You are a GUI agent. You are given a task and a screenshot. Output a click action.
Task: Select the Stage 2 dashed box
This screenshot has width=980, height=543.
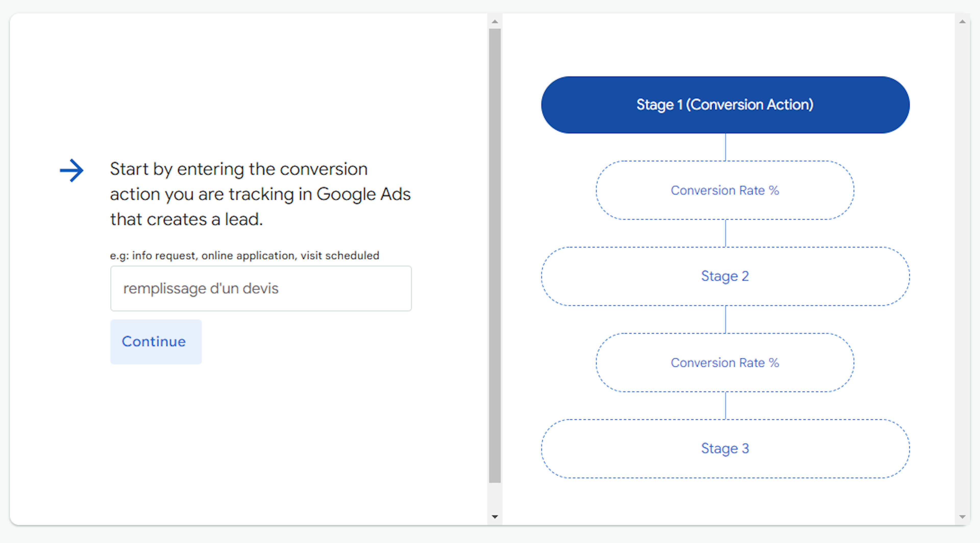click(725, 276)
